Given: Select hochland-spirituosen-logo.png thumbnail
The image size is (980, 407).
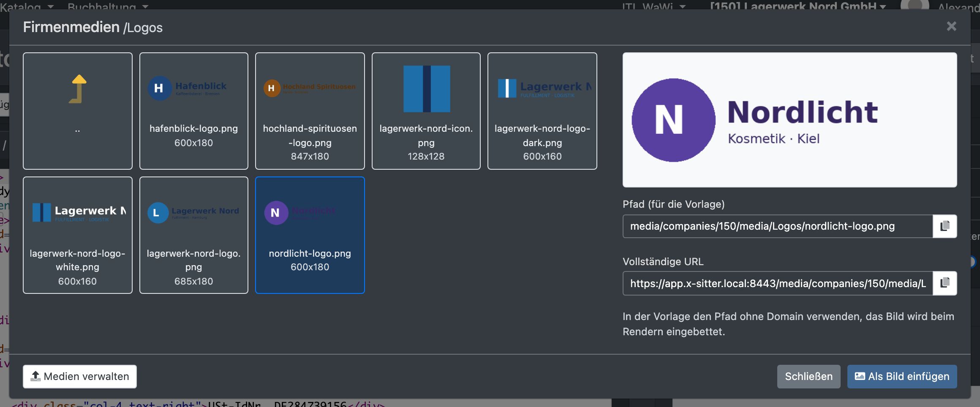Looking at the screenshot, I should click(310, 111).
